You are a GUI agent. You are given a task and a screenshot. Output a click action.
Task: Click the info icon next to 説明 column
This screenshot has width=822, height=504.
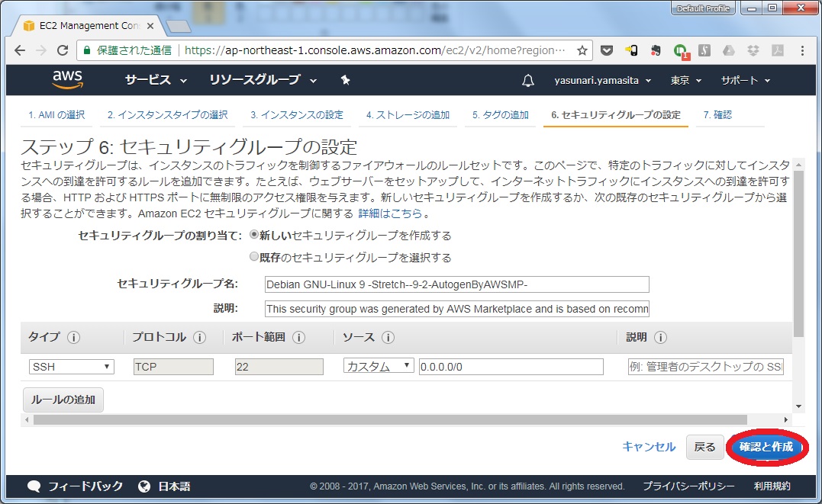[660, 337]
